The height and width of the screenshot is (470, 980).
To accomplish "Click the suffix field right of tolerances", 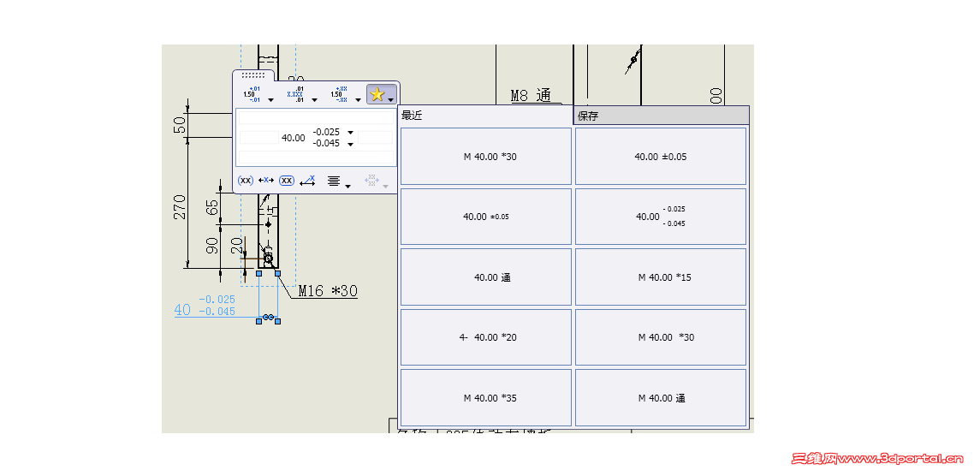I will [376, 138].
